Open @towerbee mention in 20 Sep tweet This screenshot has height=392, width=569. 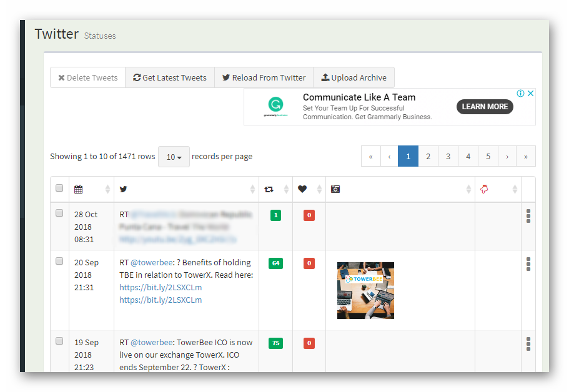[152, 262]
